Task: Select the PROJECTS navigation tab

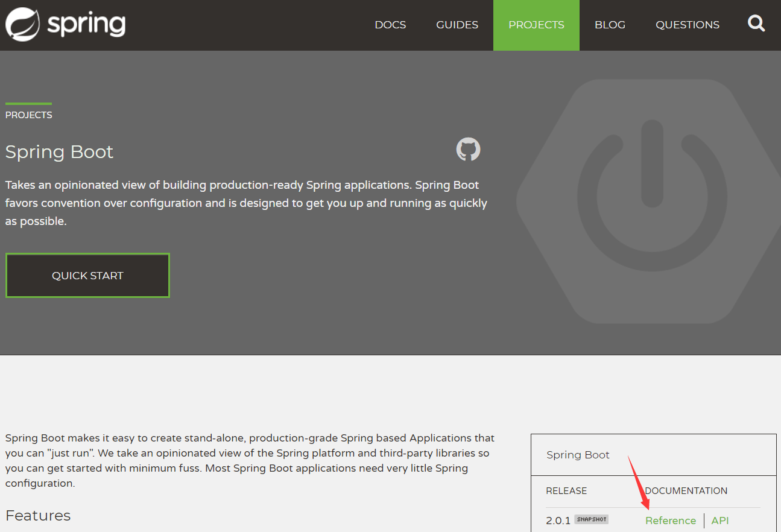Action: coord(536,25)
